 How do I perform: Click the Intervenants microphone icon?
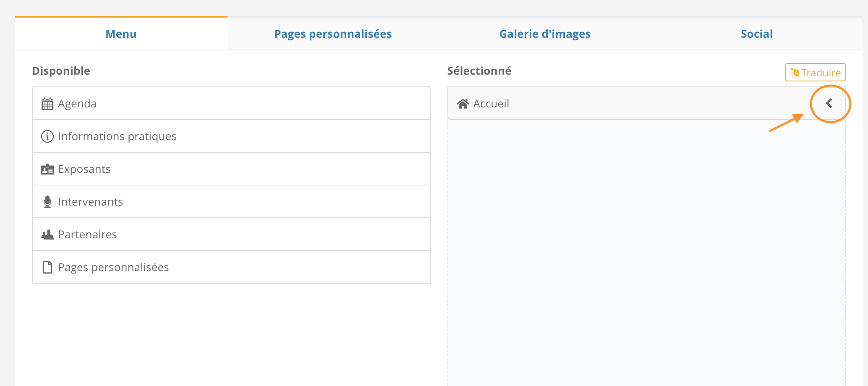(47, 202)
